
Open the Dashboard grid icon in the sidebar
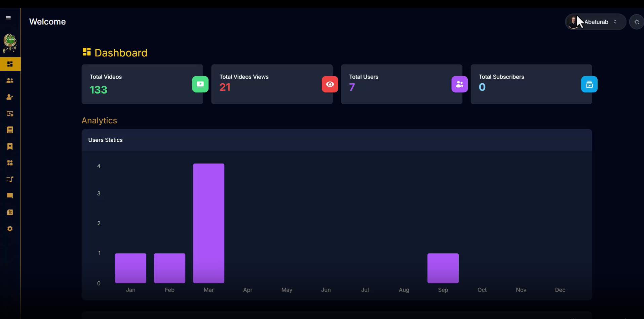click(x=10, y=64)
